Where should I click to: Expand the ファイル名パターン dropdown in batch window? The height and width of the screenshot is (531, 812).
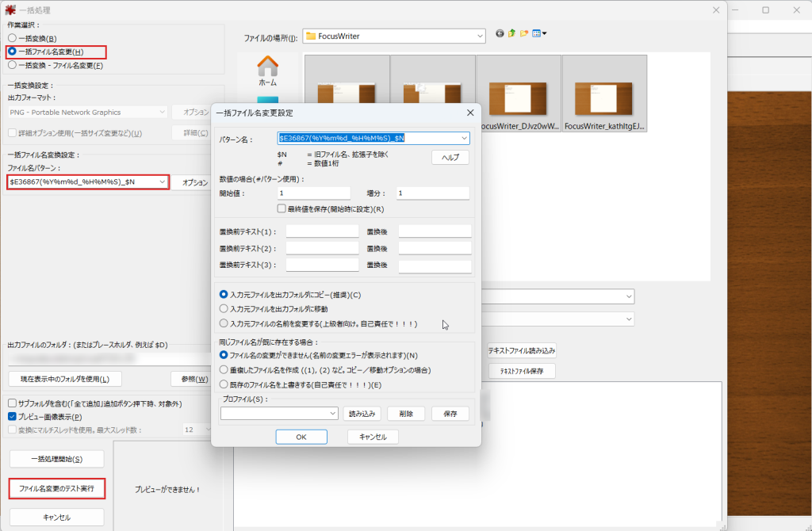162,182
